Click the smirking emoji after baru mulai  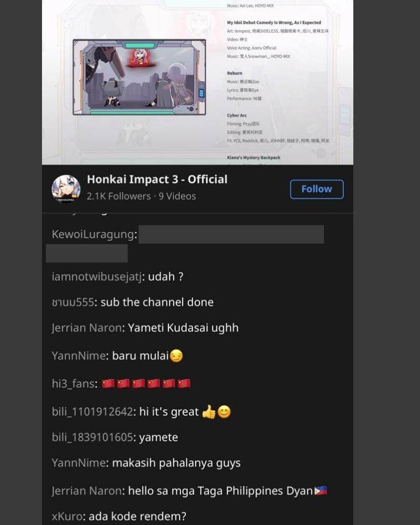click(176, 356)
